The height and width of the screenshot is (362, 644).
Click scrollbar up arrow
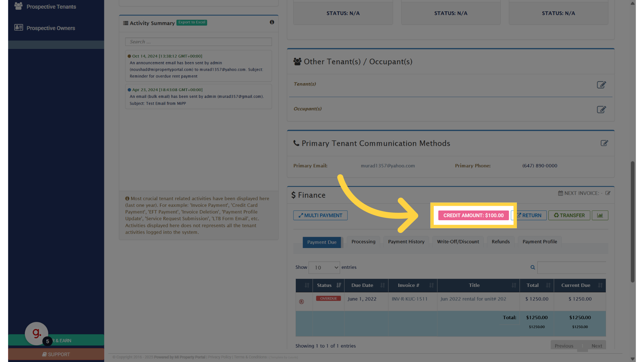[x=633, y=3]
